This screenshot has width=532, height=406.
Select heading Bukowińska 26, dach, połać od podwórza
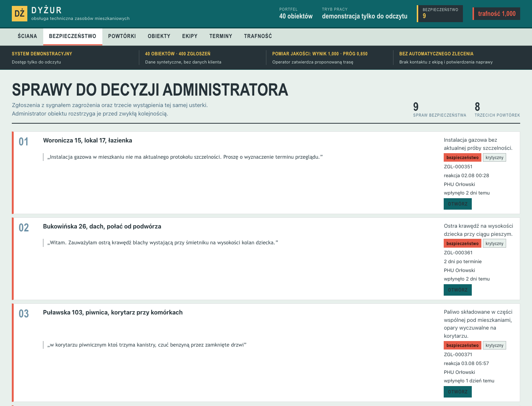pyautogui.click(x=102, y=226)
